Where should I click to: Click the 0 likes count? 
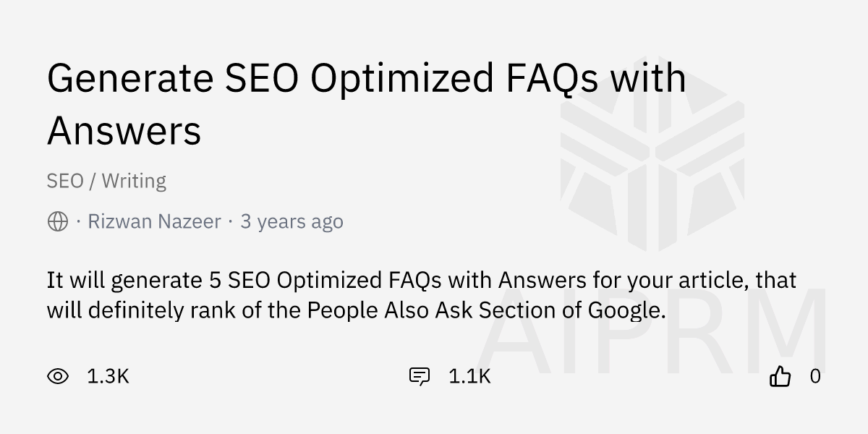click(x=815, y=376)
